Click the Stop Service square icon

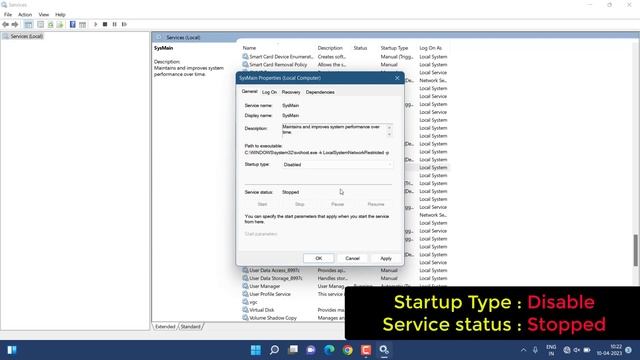coord(105,24)
